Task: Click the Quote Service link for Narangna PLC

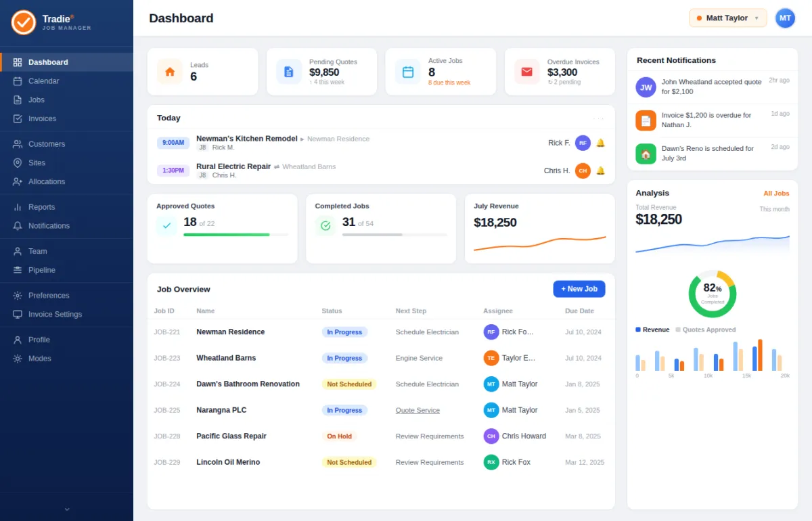Action: point(418,410)
